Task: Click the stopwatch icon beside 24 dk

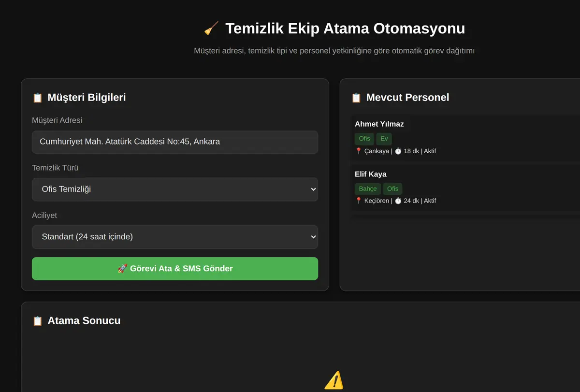Action: pyautogui.click(x=398, y=201)
